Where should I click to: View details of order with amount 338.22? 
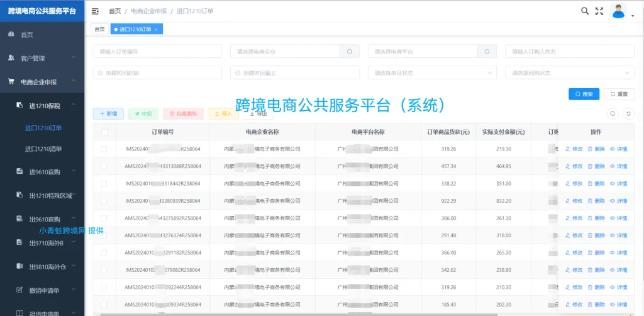coord(619,184)
